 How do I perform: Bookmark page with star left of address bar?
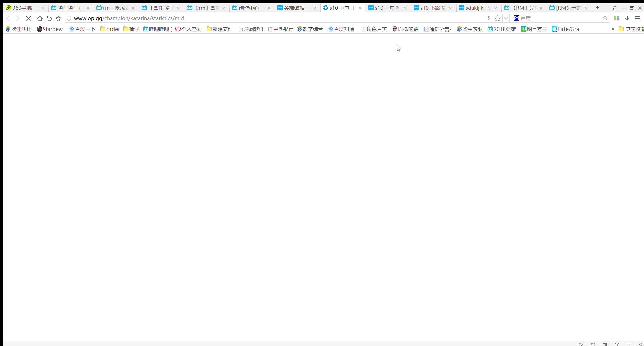click(58, 18)
